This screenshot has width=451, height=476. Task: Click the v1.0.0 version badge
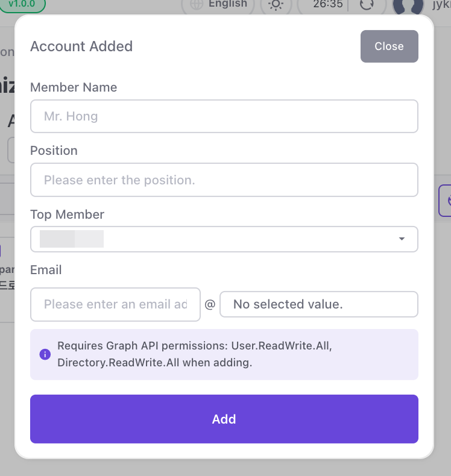(x=22, y=4)
